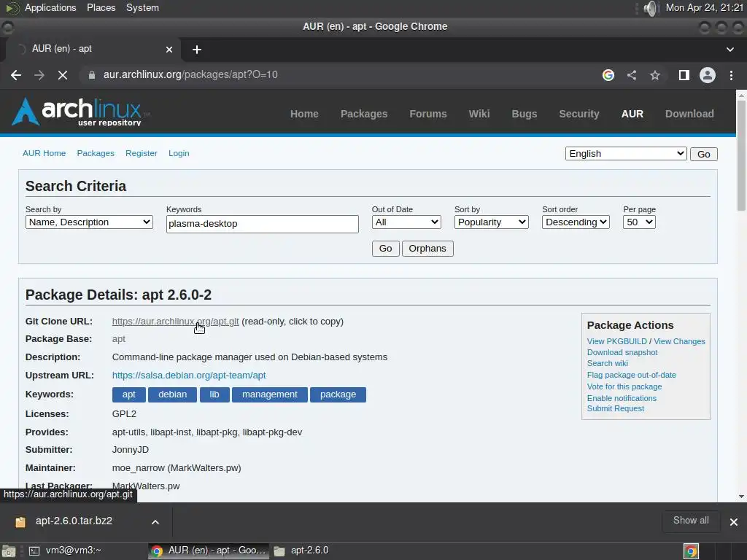
Task: Switch to vm3@vm3:~ terminal window
Action: (x=65, y=551)
